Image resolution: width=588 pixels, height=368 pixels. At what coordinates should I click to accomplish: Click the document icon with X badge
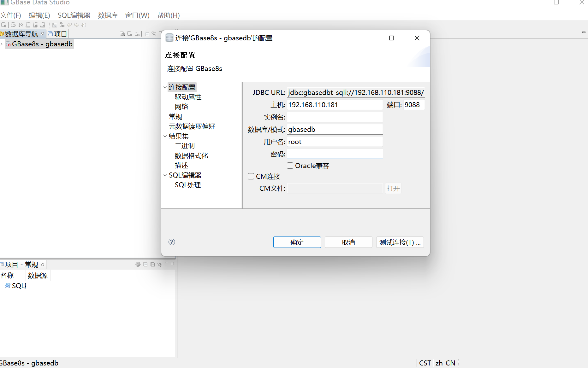(x=62, y=25)
